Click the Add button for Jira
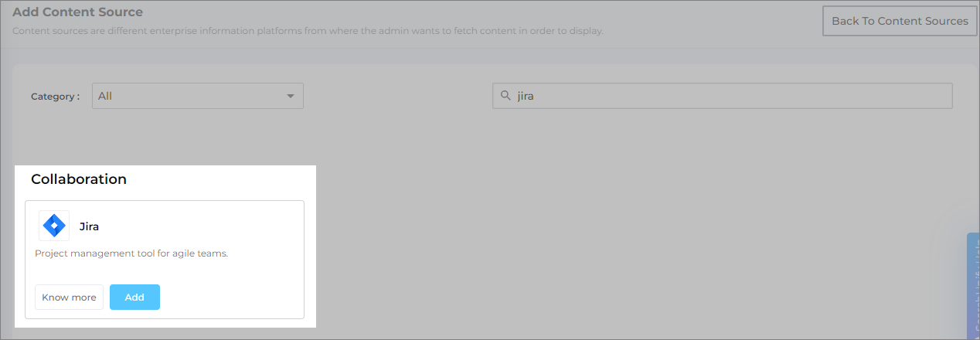 click(x=134, y=297)
